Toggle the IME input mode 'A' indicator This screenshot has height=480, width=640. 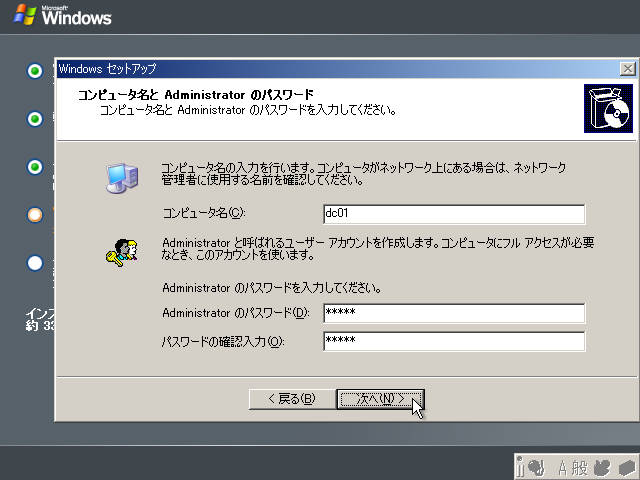pos(563,468)
